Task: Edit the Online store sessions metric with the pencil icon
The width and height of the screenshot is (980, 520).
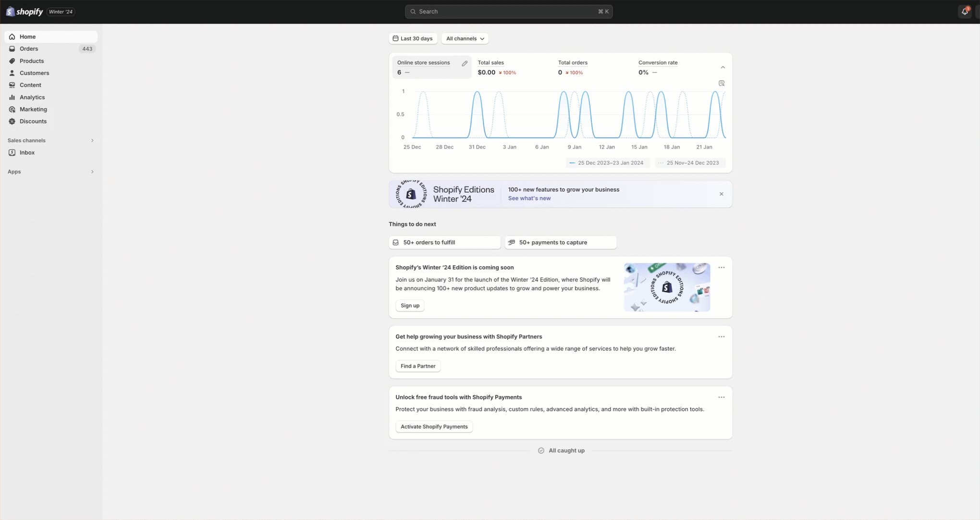Action: point(465,63)
